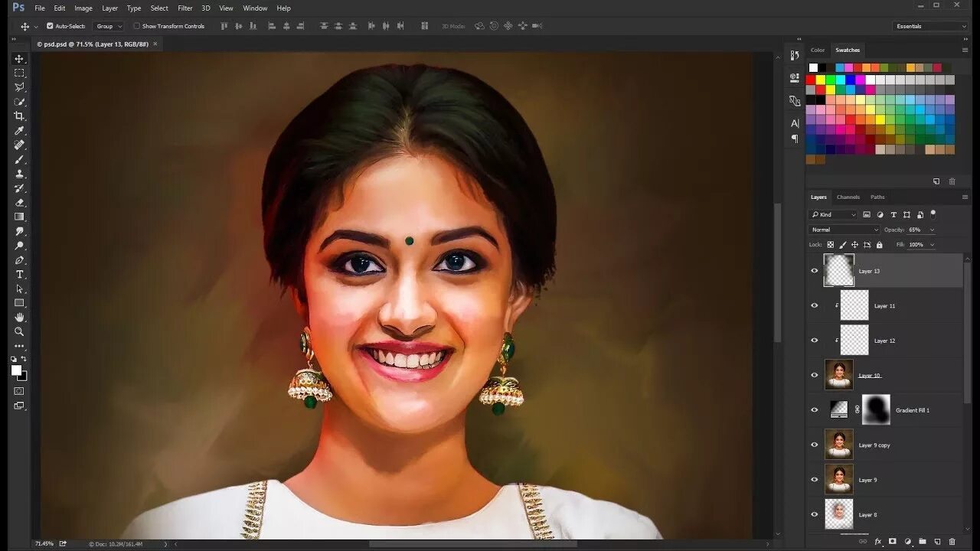The height and width of the screenshot is (551, 980).
Task: Select the Lasso tool
Action: pos(19,87)
